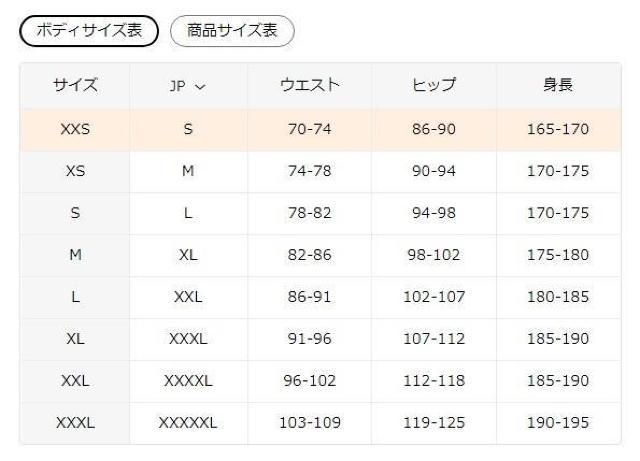Expand the JP size region dropdown
The width and height of the screenshot is (640, 461).
pos(187,86)
